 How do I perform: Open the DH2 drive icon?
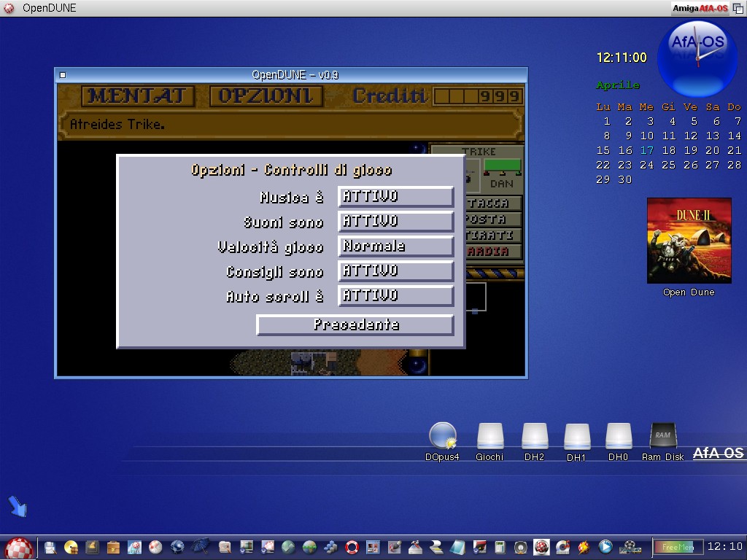[x=534, y=437]
